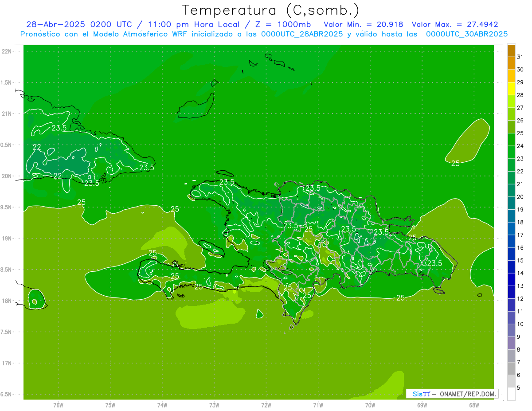The image size is (532, 411).
Task: Click the colorbar tick label '18'
Action: pyautogui.click(x=520, y=222)
